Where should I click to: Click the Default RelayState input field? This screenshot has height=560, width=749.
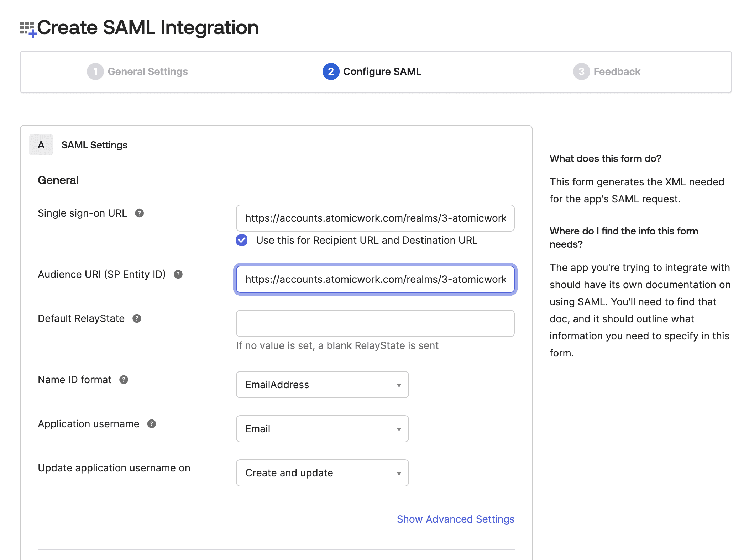tap(375, 323)
